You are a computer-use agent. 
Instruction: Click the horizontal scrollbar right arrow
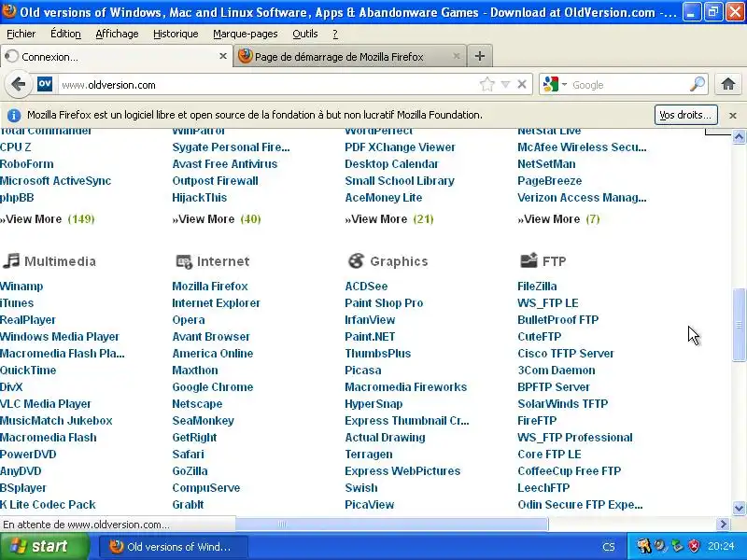pos(724,525)
